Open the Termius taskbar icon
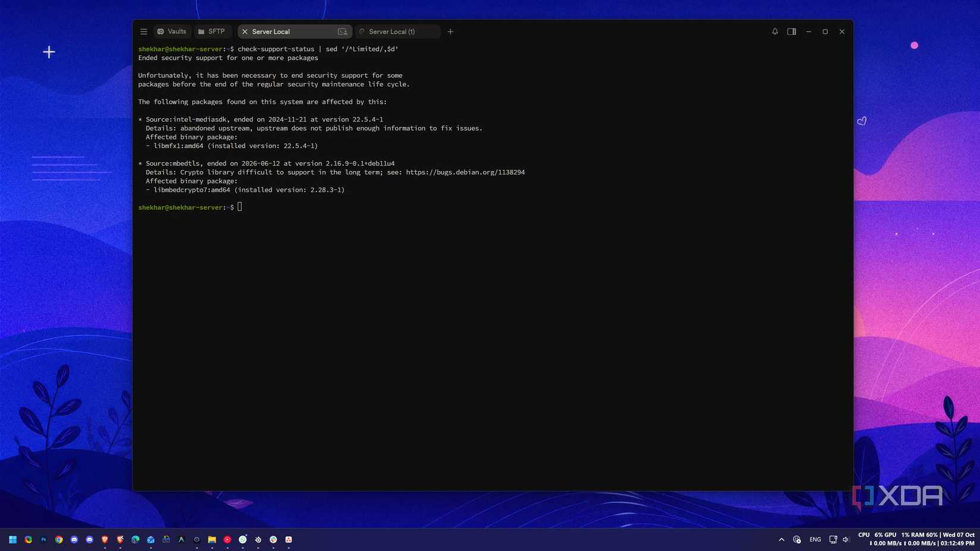 (x=197, y=540)
